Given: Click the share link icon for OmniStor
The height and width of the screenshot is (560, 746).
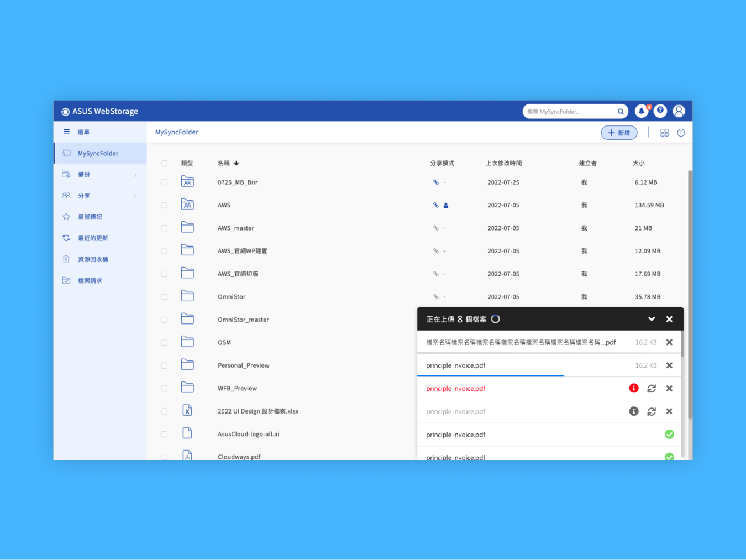Looking at the screenshot, I should click(436, 297).
